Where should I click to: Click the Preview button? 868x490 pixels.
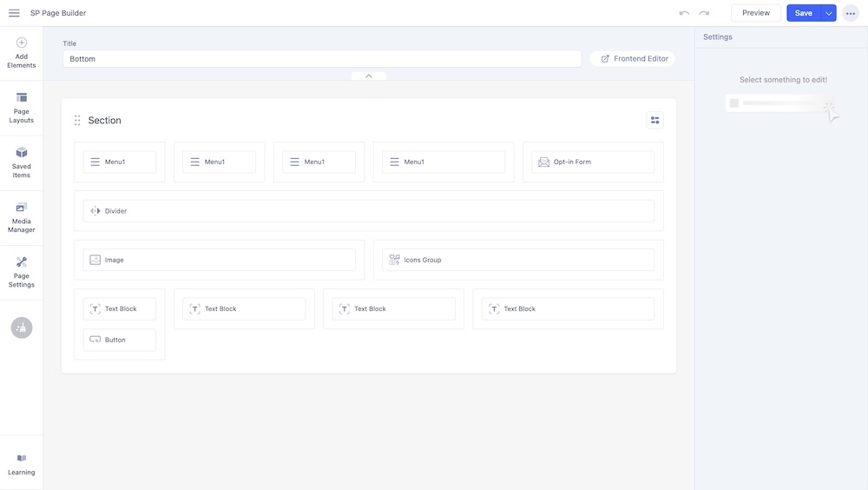755,13
